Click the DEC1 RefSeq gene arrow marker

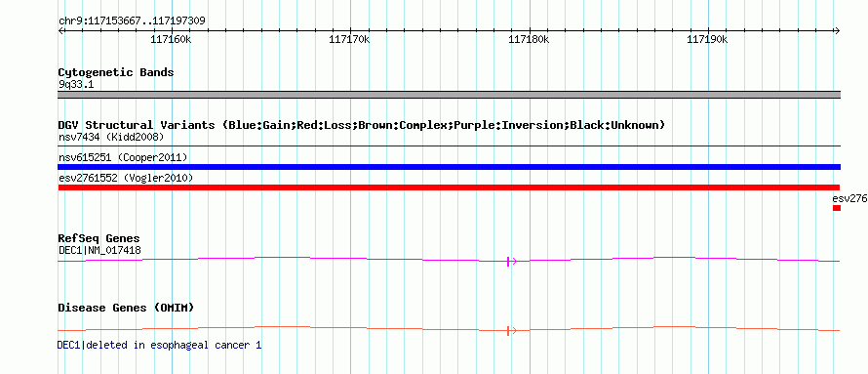click(x=511, y=262)
